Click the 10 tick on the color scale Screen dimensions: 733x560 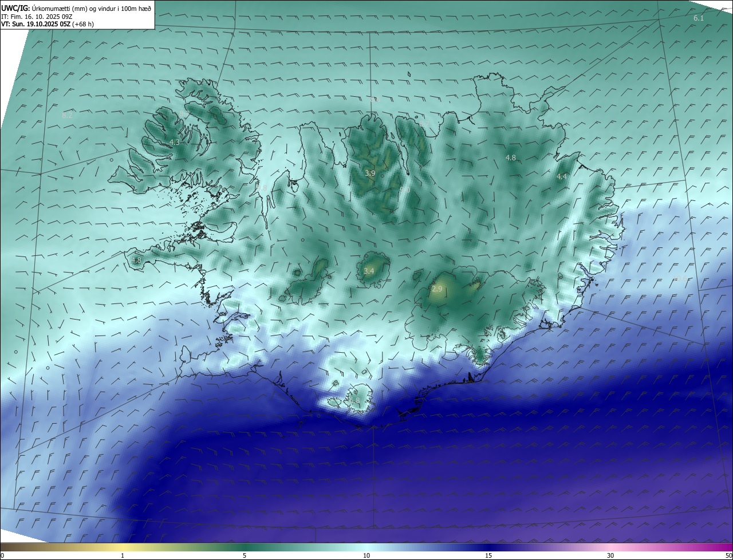click(366, 555)
